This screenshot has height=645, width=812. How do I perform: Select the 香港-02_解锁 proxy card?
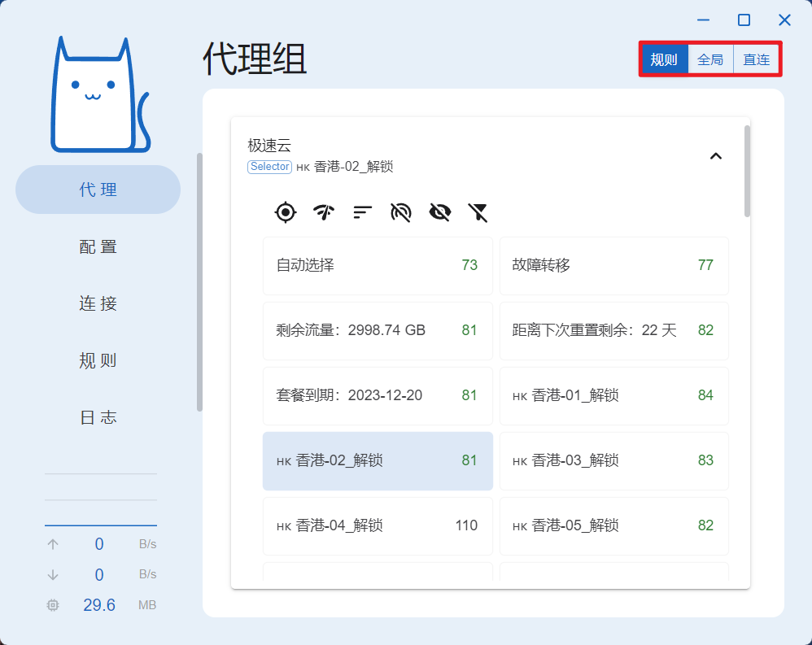click(x=378, y=460)
